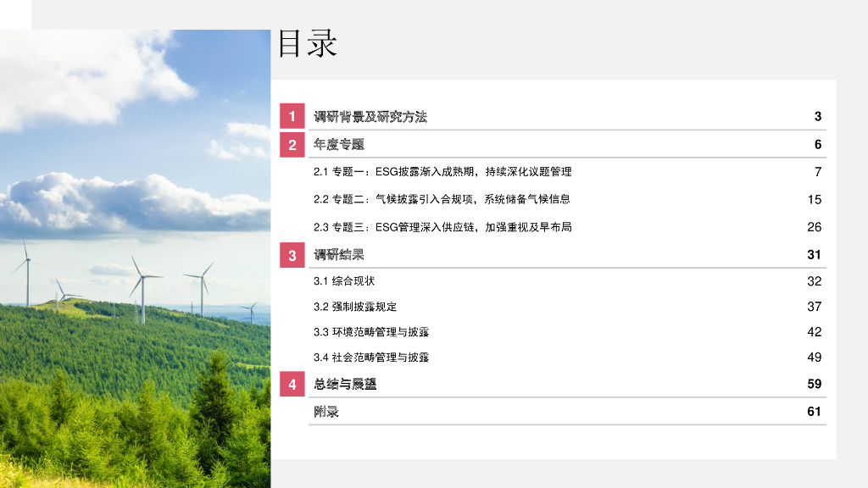Open the 年度专题 section heading
This screenshot has width=868, height=488.
(339, 144)
